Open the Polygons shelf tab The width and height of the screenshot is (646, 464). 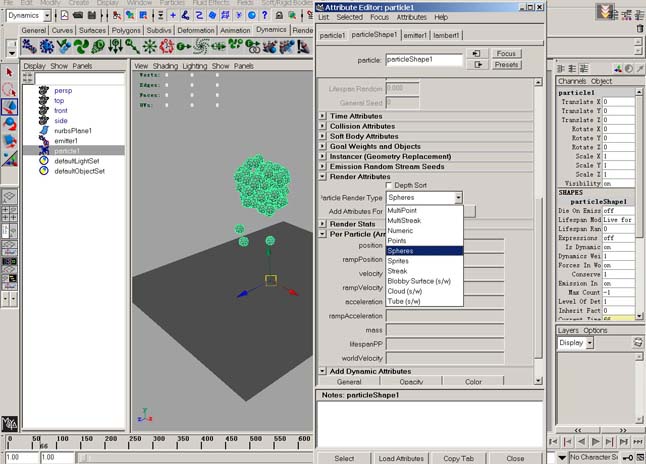click(124, 30)
